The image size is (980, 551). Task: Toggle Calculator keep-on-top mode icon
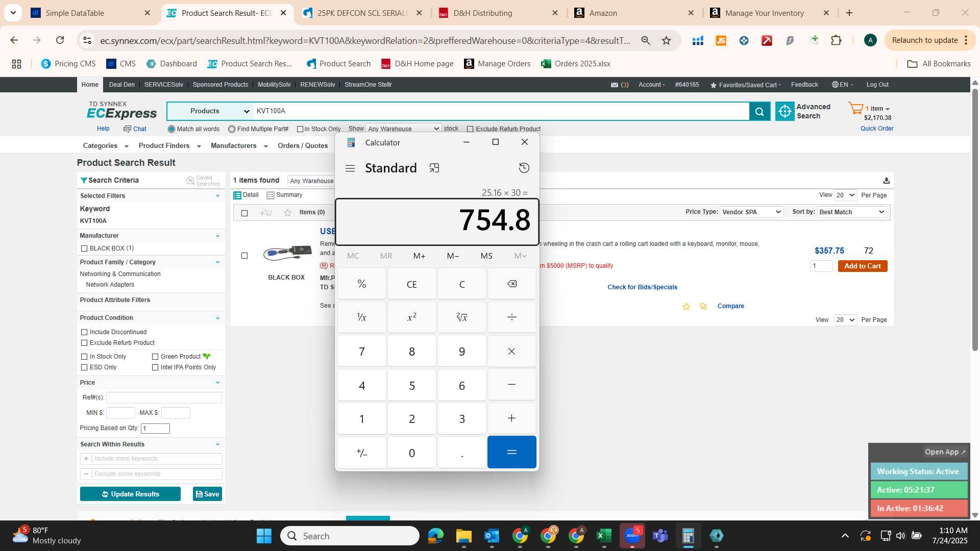click(x=434, y=168)
